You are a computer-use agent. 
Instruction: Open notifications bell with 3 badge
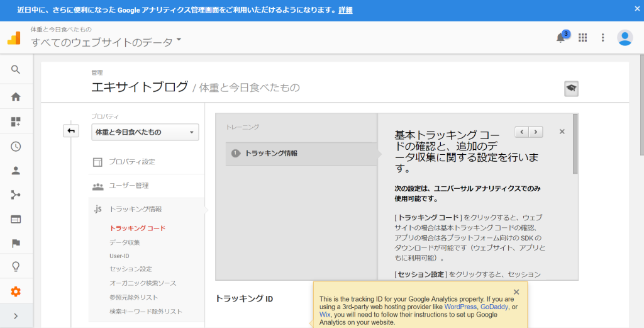pos(561,37)
